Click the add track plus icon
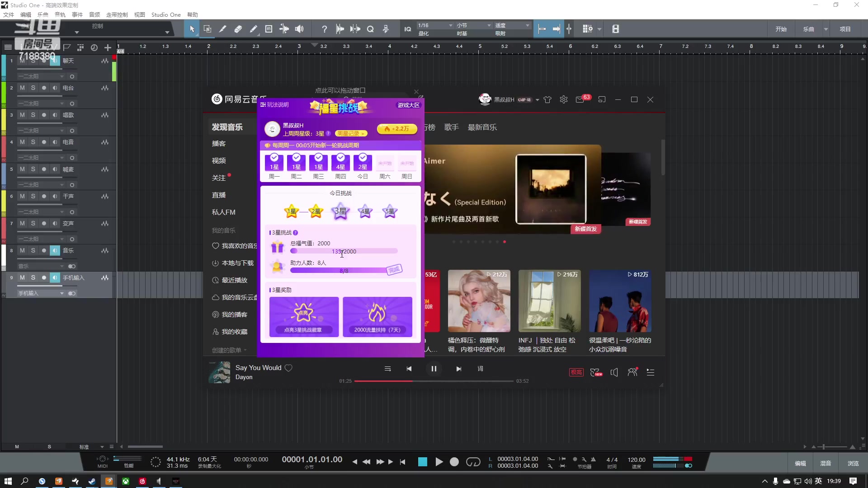868x488 pixels. [x=108, y=47]
